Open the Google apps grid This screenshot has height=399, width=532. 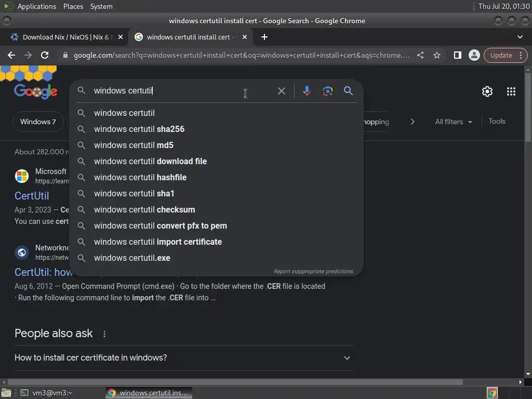pyautogui.click(x=511, y=91)
